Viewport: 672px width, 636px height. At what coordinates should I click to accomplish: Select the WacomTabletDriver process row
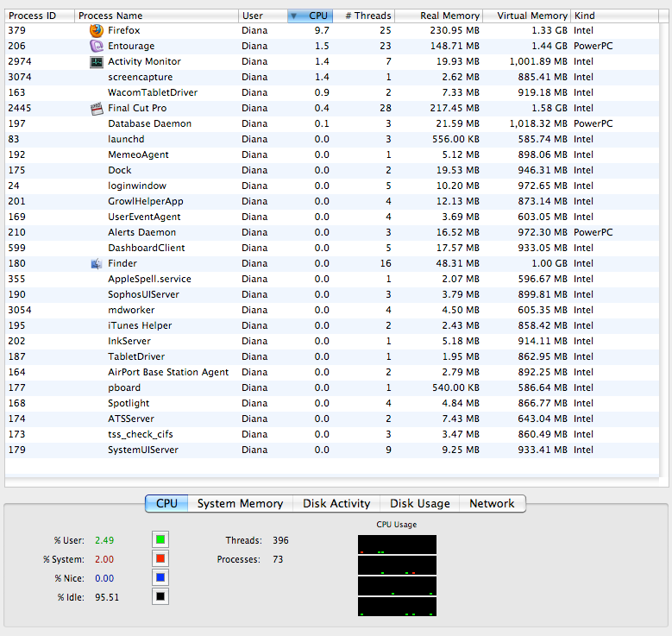[x=332, y=92]
